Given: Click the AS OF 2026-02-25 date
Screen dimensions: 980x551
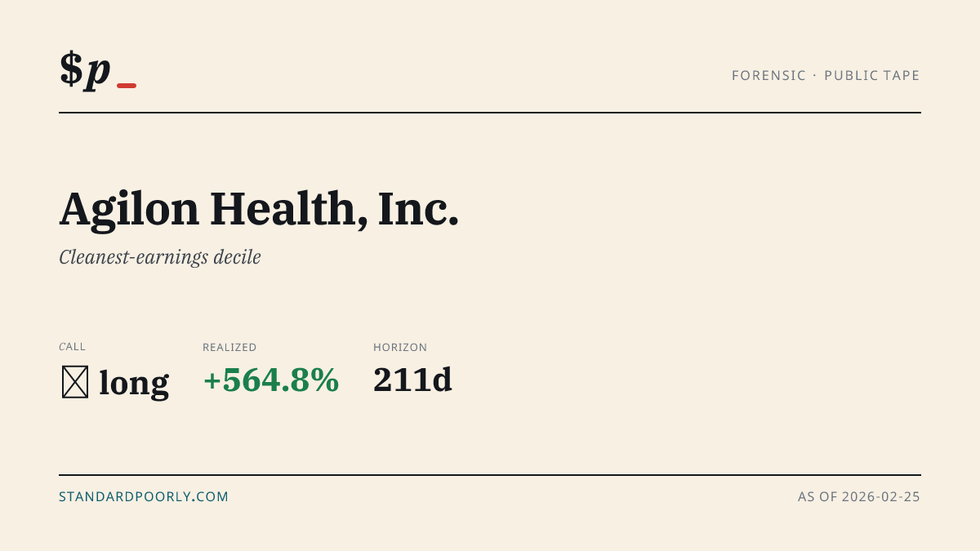Looking at the screenshot, I should pyautogui.click(x=859, y=496).
